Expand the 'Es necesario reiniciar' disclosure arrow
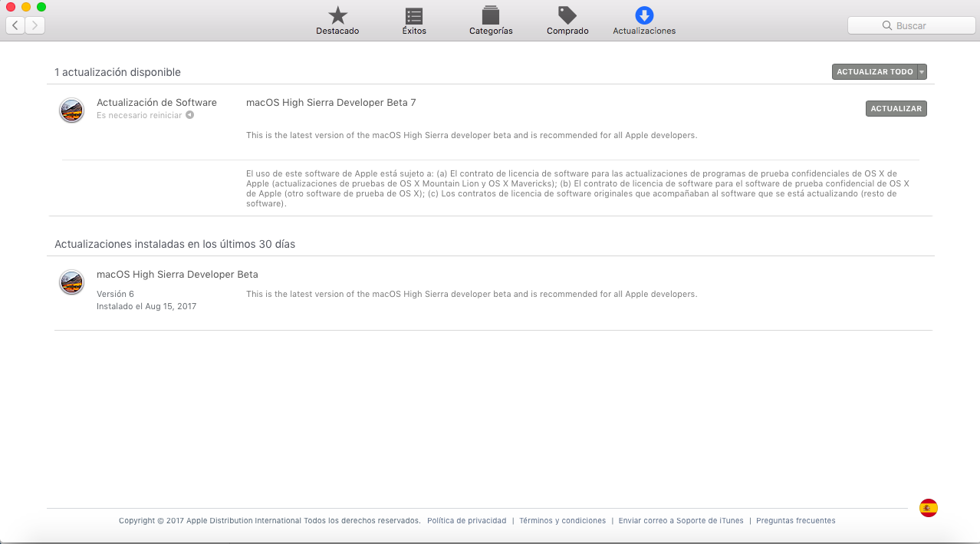The height and width of the screenshot is (544, 980). click(189, 115)
